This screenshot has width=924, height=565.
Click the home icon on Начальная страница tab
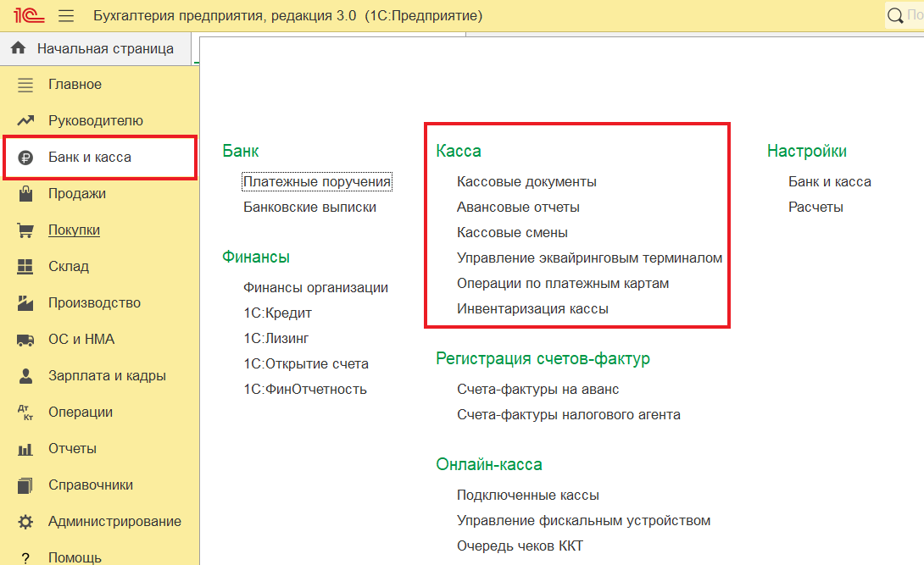click(x=19, y=47)
